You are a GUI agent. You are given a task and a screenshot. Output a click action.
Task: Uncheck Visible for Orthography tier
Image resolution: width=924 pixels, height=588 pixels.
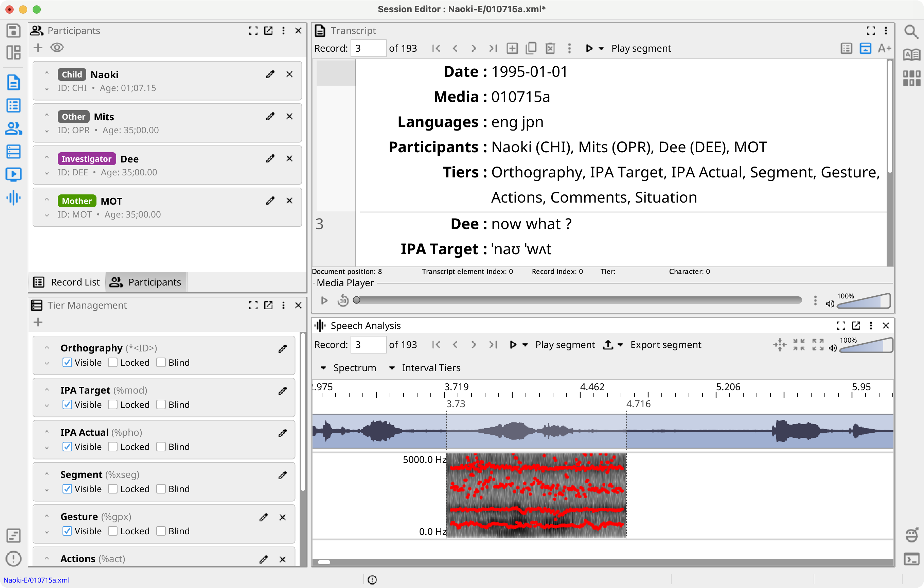click(x=67, y=363)
